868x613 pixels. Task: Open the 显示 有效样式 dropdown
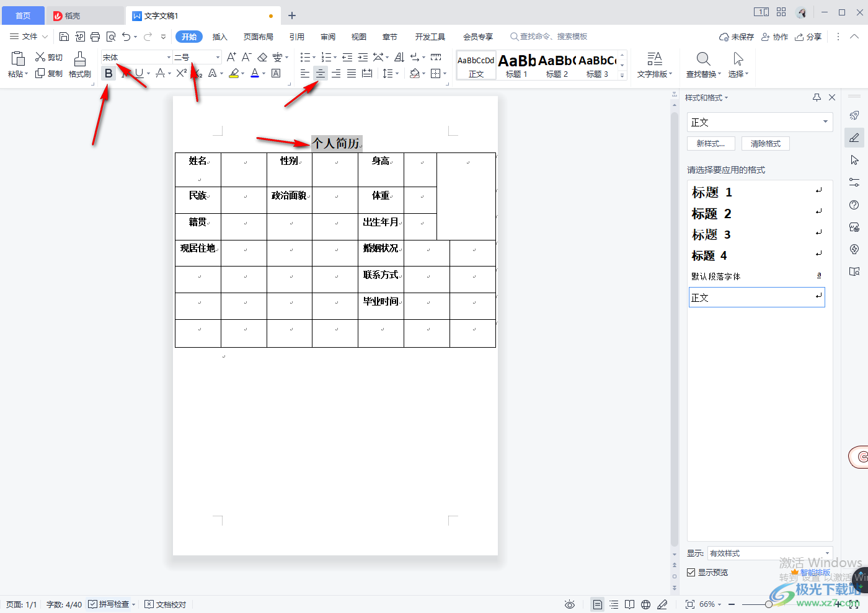click(x=827, y=553)
